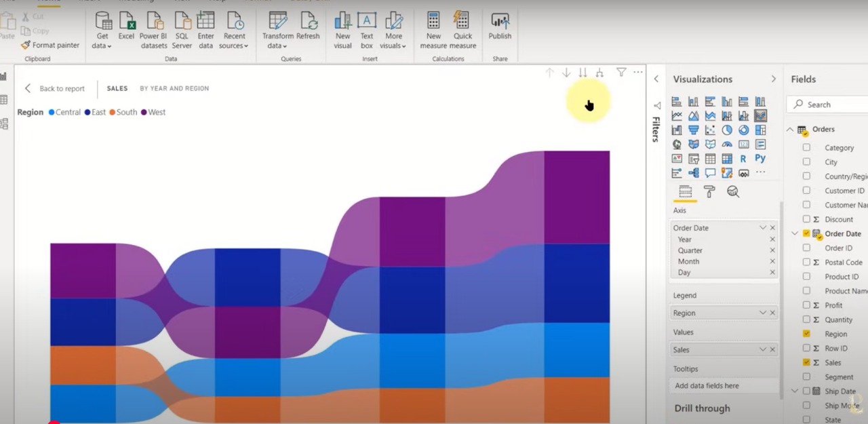
Task: Uncheck the Sales field checkbox
Action: (806, 362)
